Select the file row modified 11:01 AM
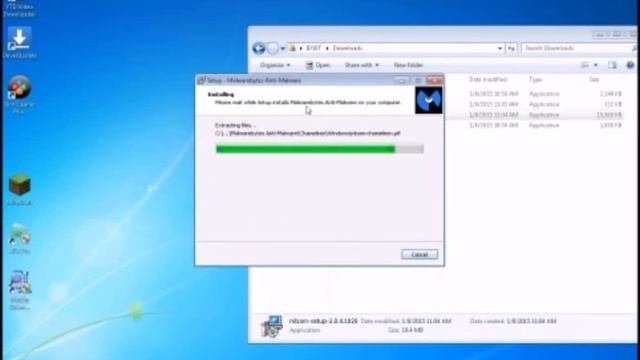This screenshot has height=360, width=640. click(535, 104)
